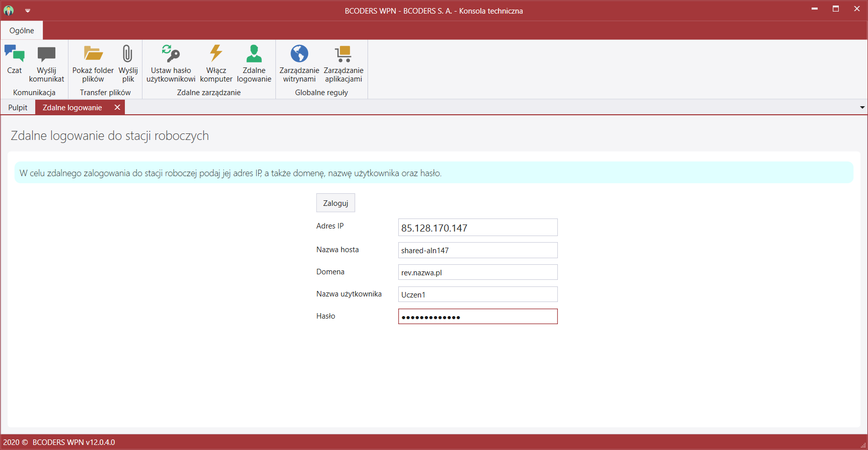Click the Nazwa hosta field
Viewport: 868px width, 450px height.
click(x=478, y=250)
